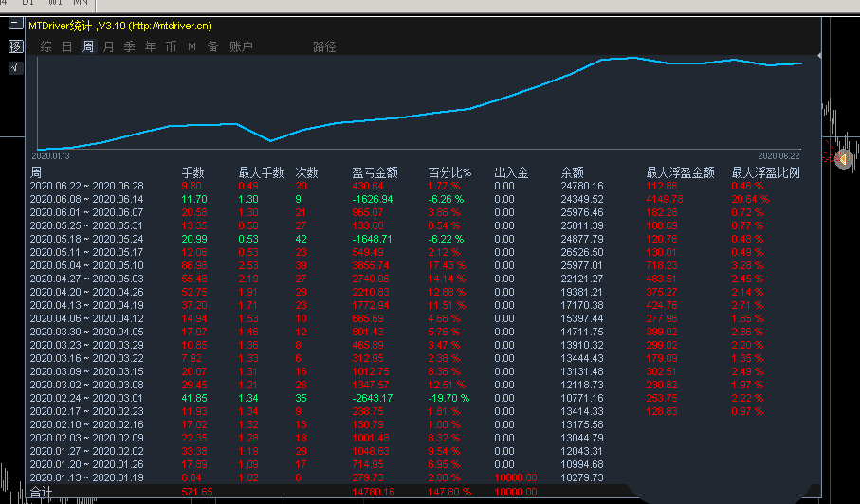The width and height of the screenshot is (860, 504).
Task: Click the 路径 path label
Action: click(x=324, y=46)
